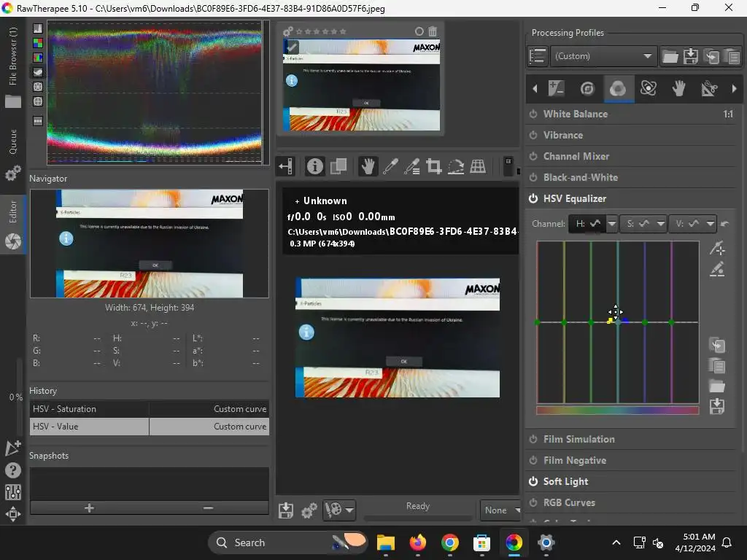
Task: Click the hue color gradient bar
Action: [x=617, y=411]
